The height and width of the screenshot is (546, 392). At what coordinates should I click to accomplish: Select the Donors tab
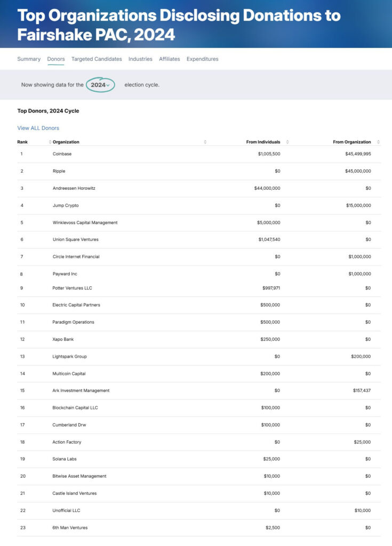point(56,59)
